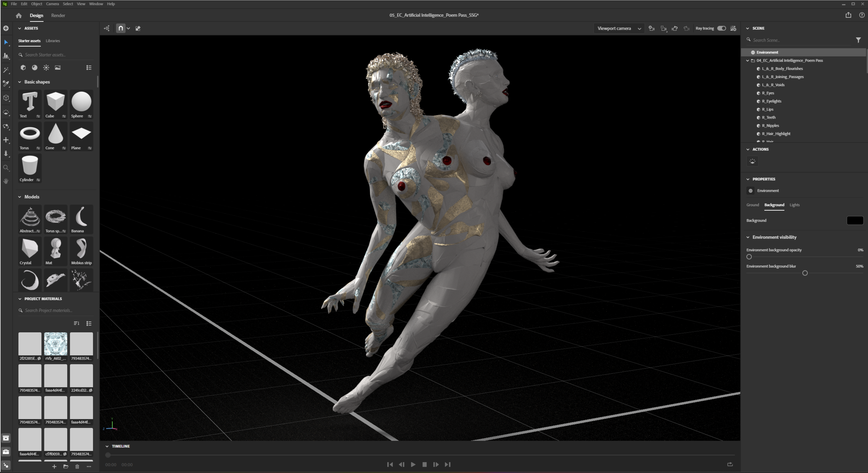Click the black Background color swatch
The image size is (868, 473).
click(x=854, y=220)
